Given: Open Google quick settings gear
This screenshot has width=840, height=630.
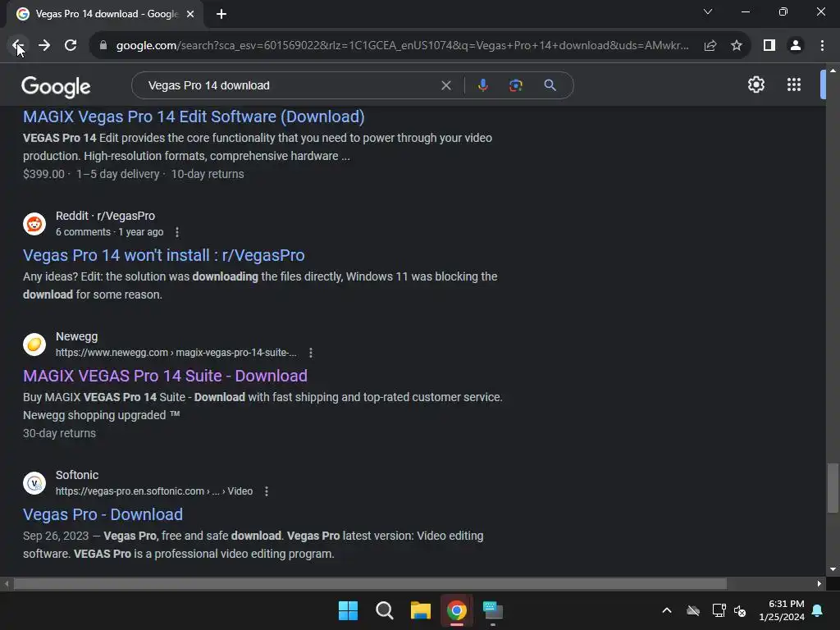Looking at the screenshot, I should 756,84.
